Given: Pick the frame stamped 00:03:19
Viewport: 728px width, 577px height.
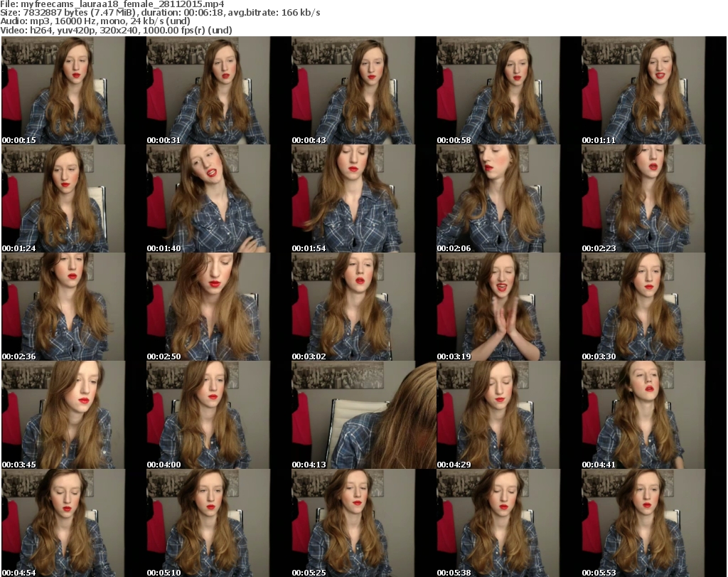Looking at the screenshot, I should [508, 307].
